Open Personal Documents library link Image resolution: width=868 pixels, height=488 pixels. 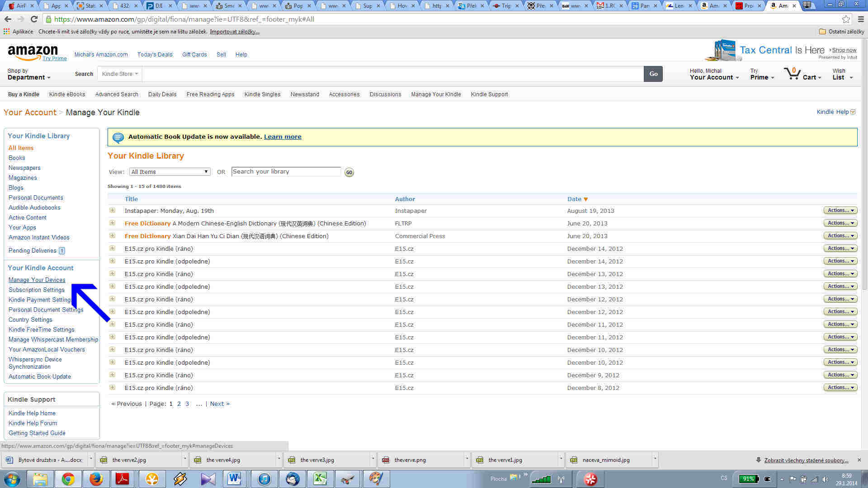(x=36, y=198)
